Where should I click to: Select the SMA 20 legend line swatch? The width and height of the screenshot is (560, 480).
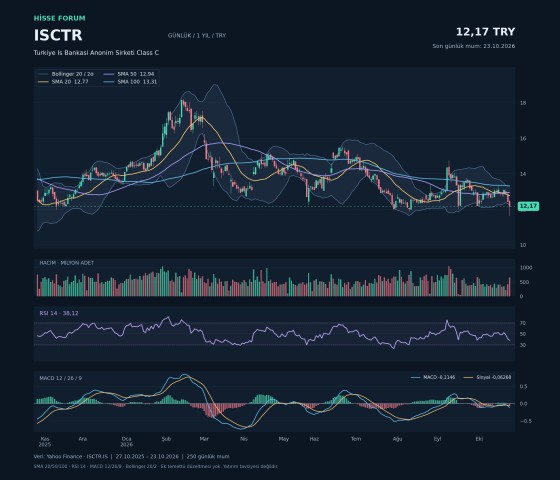(x=43, y=82)
